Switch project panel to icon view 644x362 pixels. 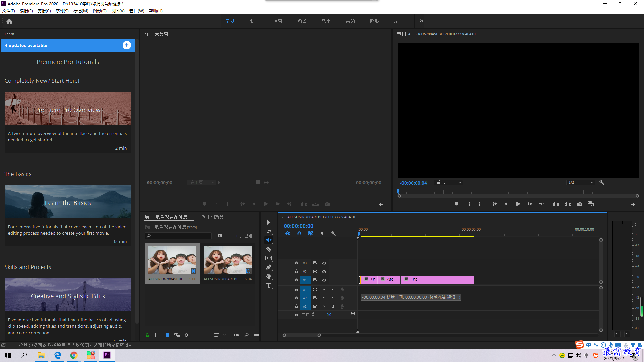point(167,335)
